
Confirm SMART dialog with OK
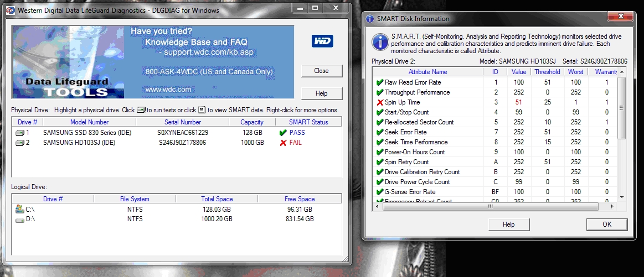tap(607, 224)
